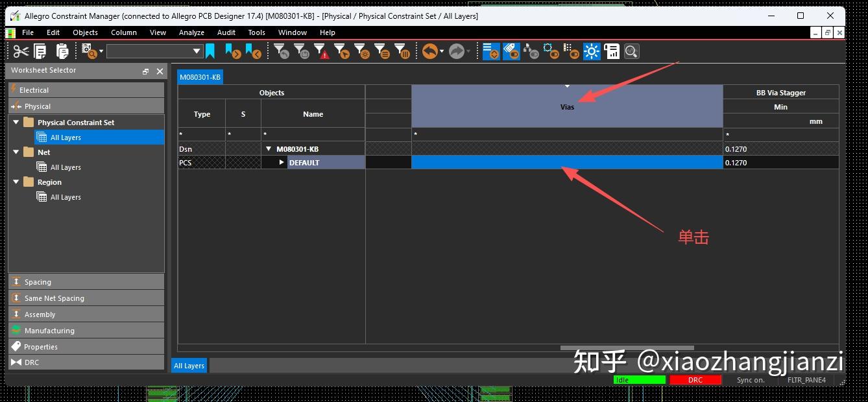
Task: Click the Name filter cell with asterisk
Action: pos(313,134)
